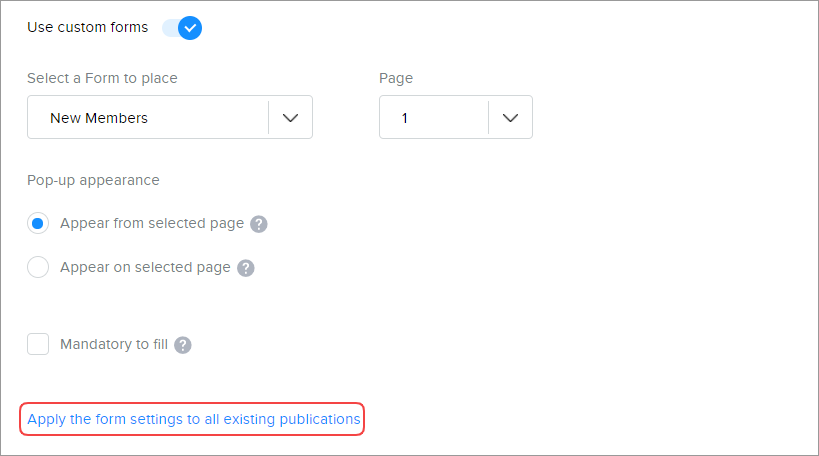Apply the form settings to all existing publications
The width and height of the screenshot is (819, 456).
tap(193, 419)
